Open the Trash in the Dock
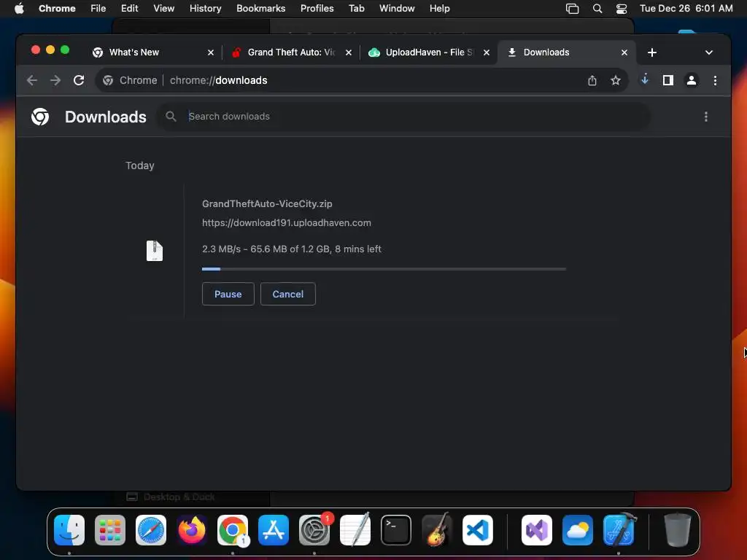 coord(677,530)
